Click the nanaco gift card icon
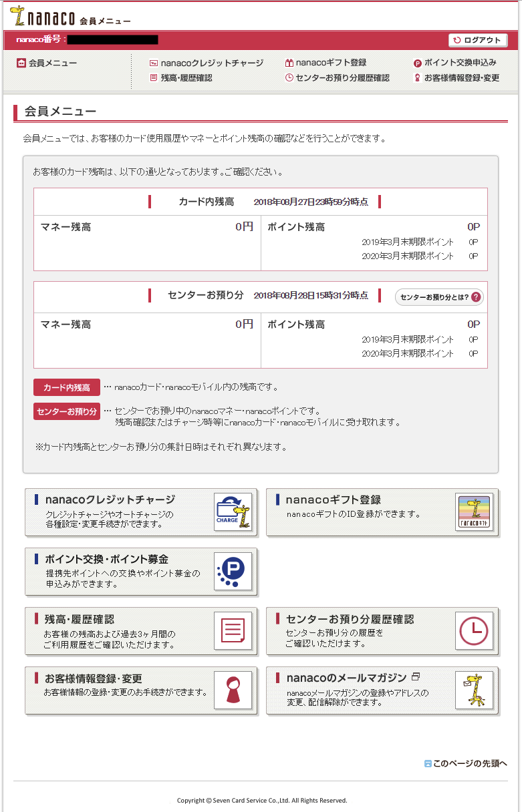The width and height of the screenshot is (522, 812). 474,512
